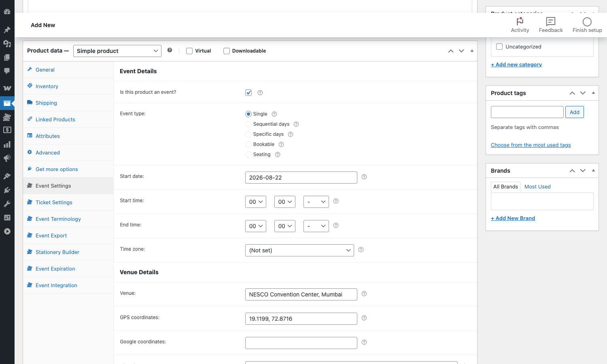Open End time hour dropdown

(x=256, y=226)
